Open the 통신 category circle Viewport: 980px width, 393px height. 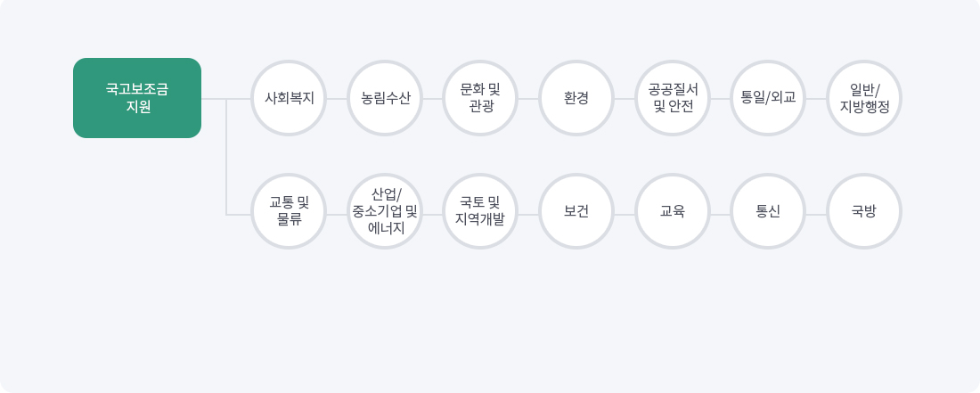coord(768,211)
